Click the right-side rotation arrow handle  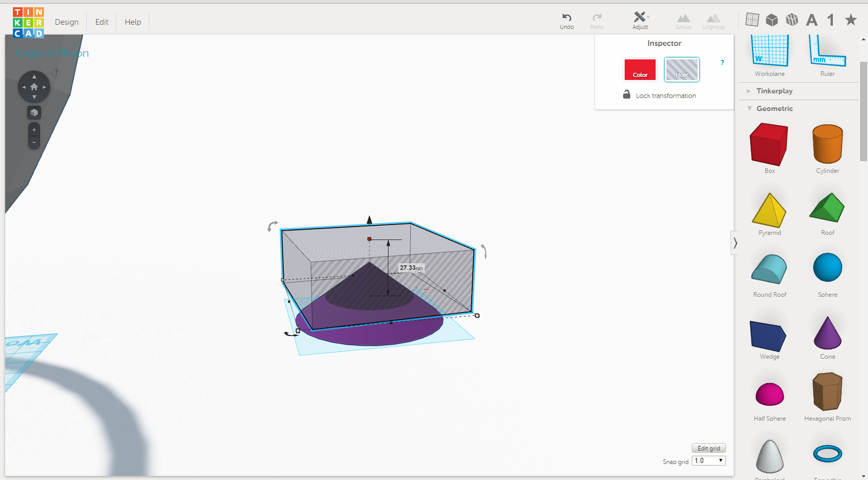point(484,251)
